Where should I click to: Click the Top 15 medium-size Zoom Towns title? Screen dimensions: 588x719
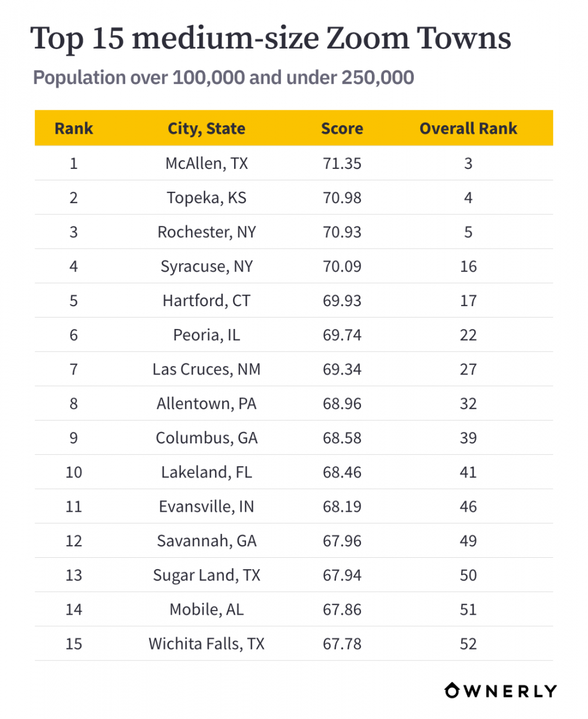271,40
